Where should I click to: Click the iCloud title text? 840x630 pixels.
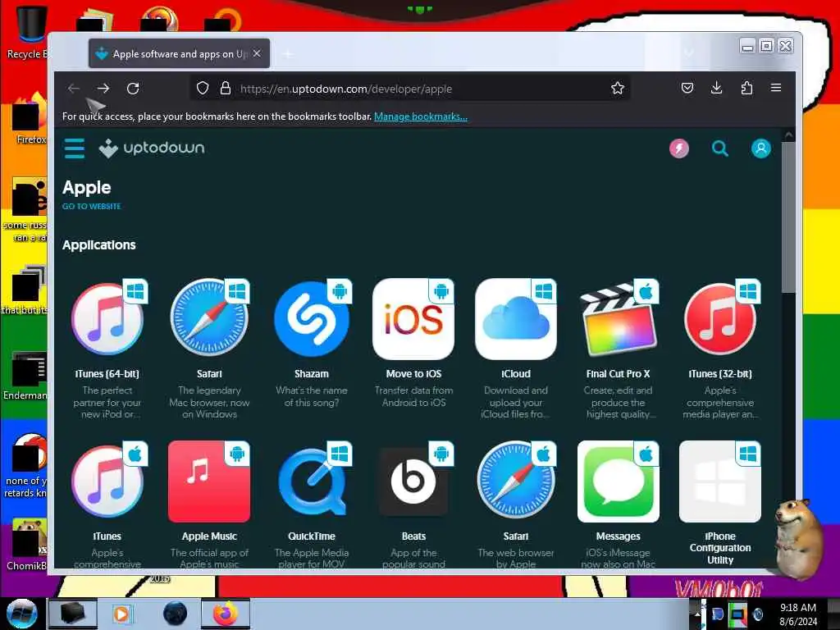pyautogui.click(x=516, y=374)
